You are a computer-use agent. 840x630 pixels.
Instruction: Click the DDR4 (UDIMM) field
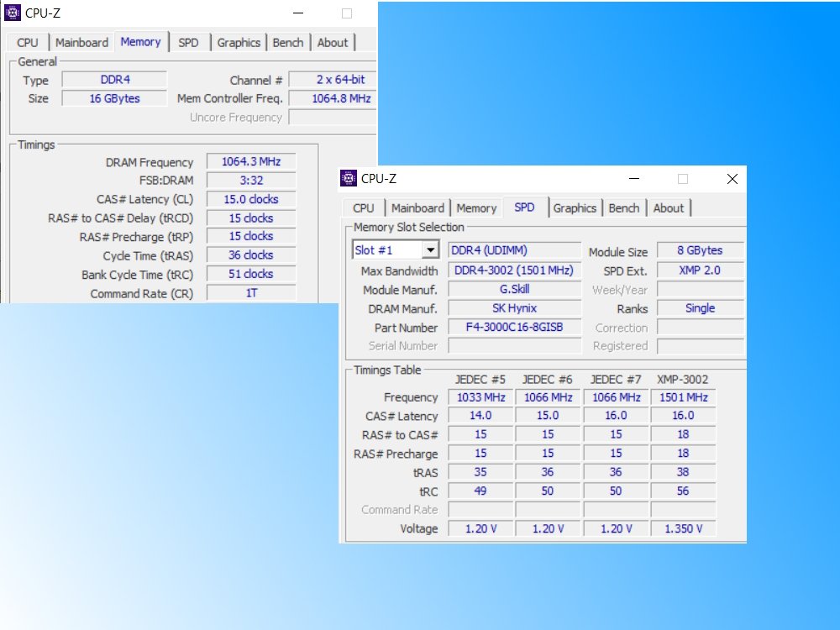(514, 250)
